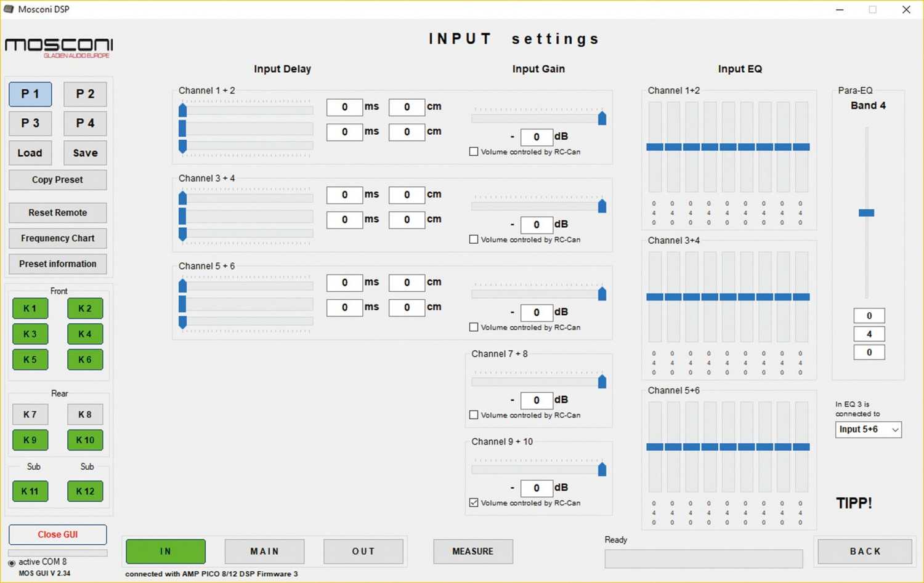Viewport: 924px width, 583px height.
Task: Open Preset information
Action: [57, 263]
